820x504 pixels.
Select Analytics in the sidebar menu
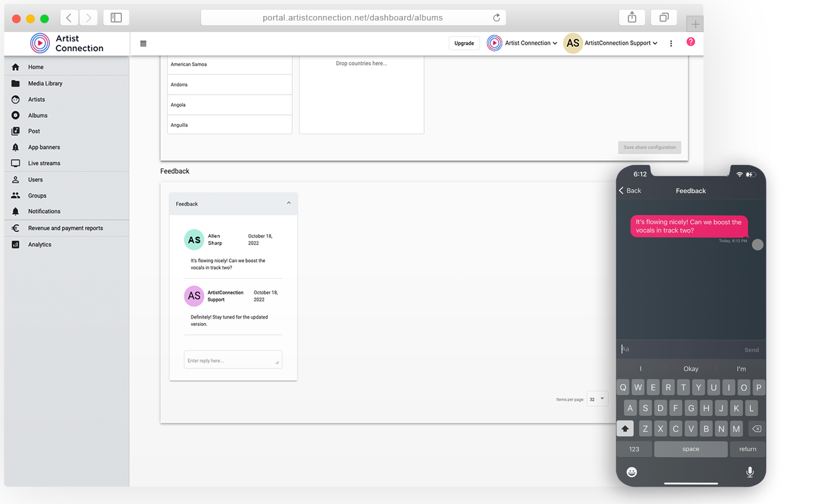click(39, 245)
